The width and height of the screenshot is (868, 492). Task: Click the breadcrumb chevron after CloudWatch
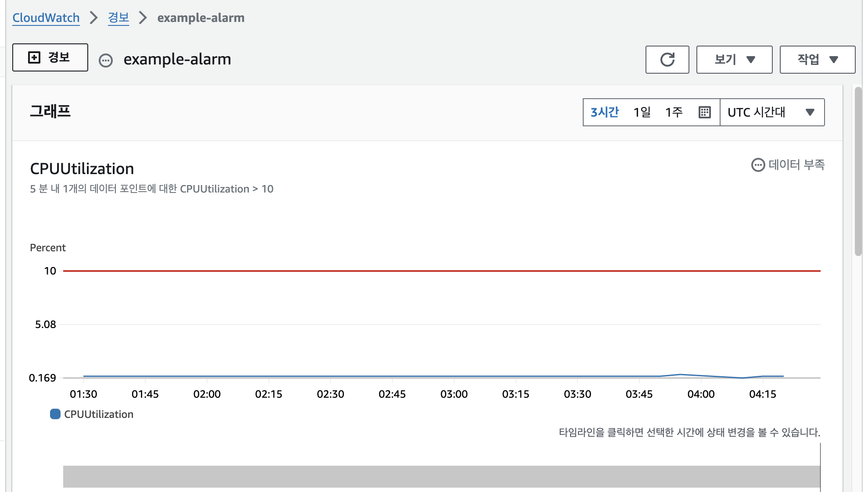pyautogui.click(x=93, y=18)
